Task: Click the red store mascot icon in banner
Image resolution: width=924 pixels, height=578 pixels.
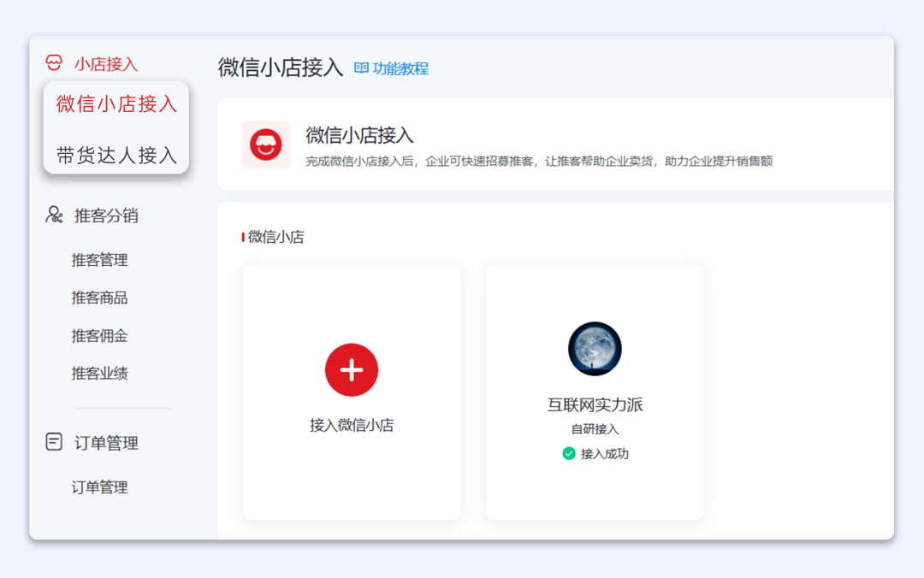Action: tap(266, 142)
